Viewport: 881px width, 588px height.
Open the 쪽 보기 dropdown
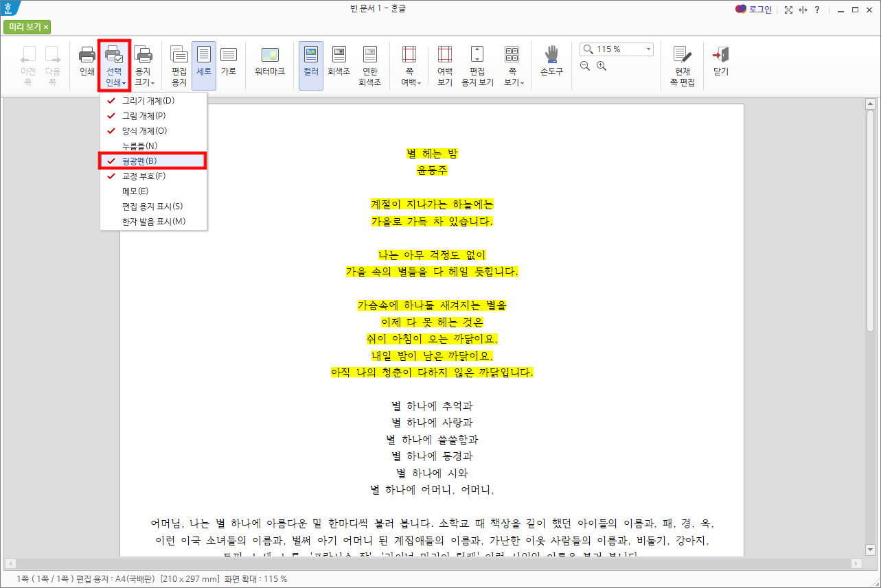[x=513, y=66]
